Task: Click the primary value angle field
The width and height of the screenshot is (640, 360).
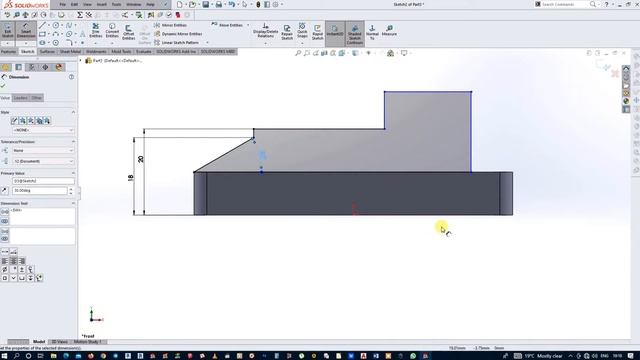Action: tap(40, 191)
